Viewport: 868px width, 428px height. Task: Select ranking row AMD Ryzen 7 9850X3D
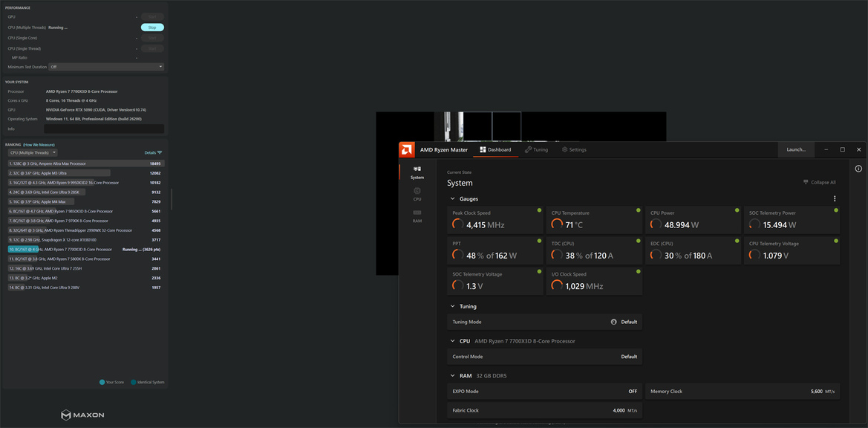click(86, 211)
